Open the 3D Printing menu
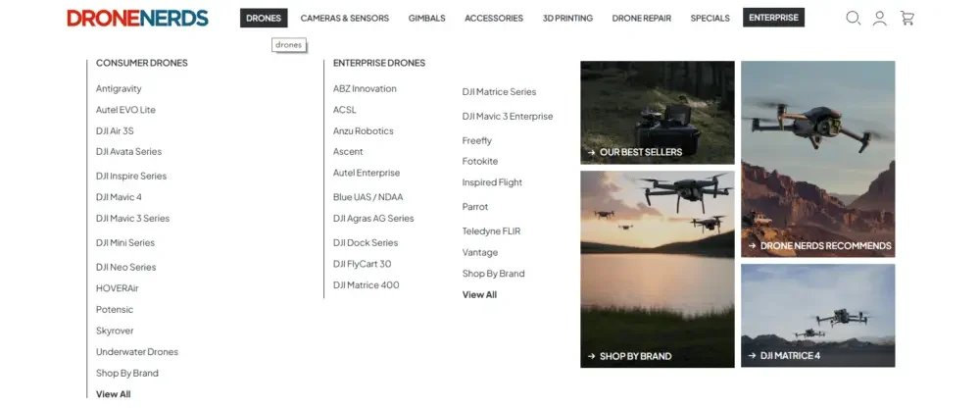This screenshot has height=409, width=980. pyautogui.click(x=567, y=18)
